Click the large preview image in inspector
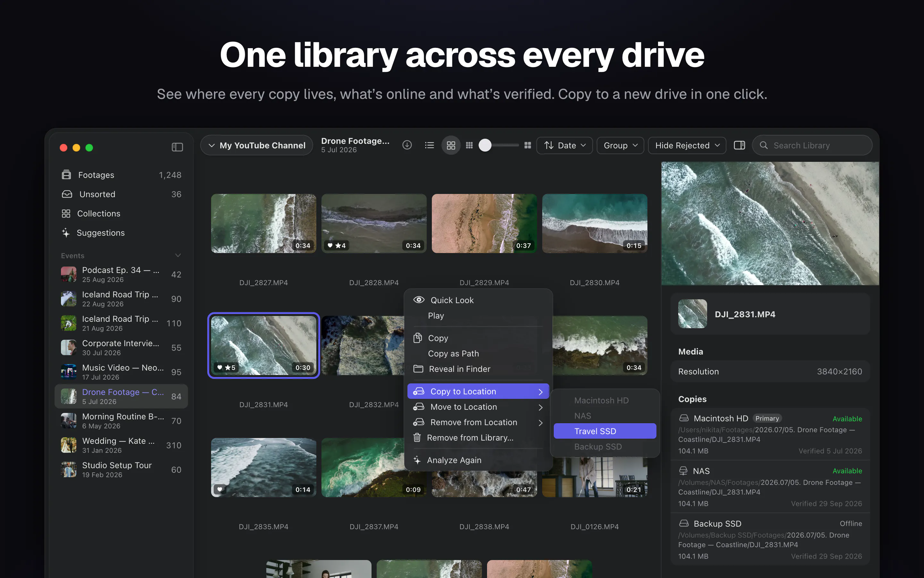Screen dimensions: 924x578 [770, 223]
